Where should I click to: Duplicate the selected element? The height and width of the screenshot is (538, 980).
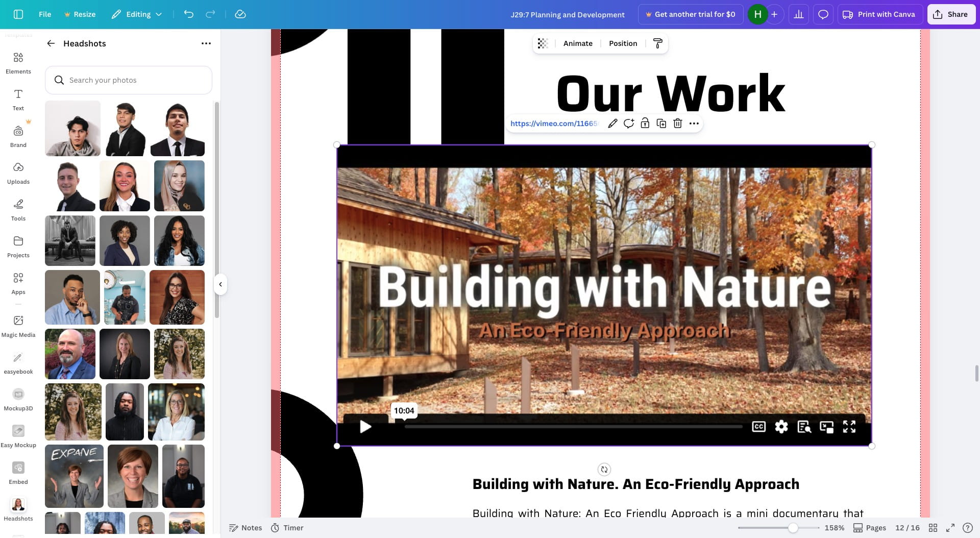coord(661,124)
